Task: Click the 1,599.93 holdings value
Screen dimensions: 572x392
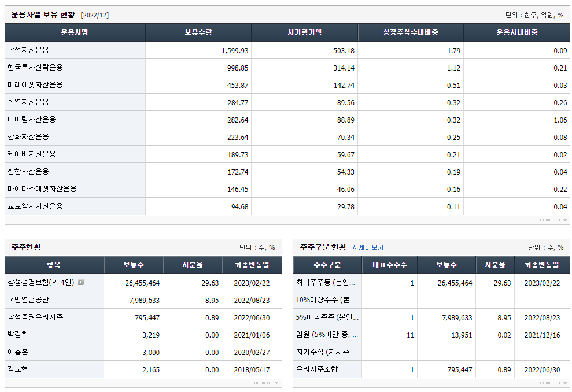Action: coord(235,51)
